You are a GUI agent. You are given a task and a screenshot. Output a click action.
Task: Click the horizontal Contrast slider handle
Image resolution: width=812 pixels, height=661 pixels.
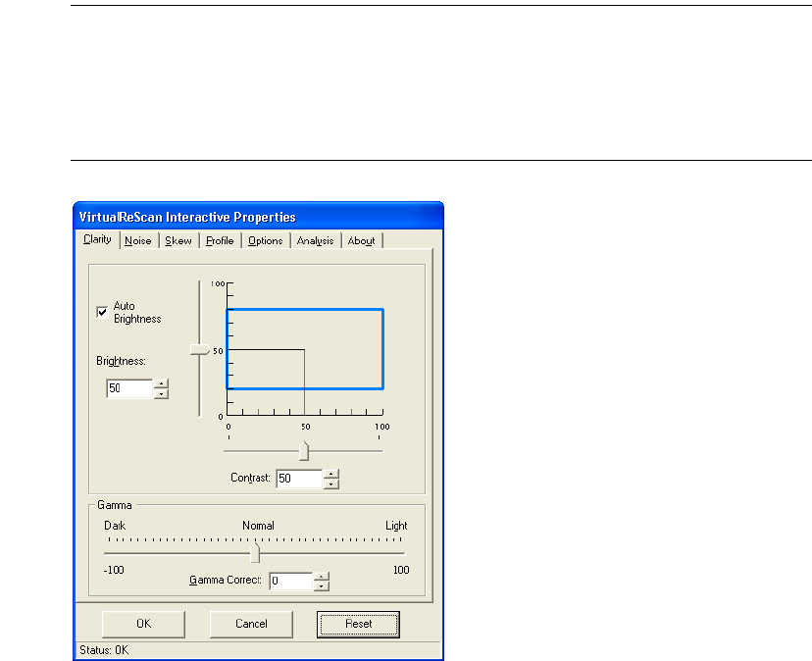point(304,450)
